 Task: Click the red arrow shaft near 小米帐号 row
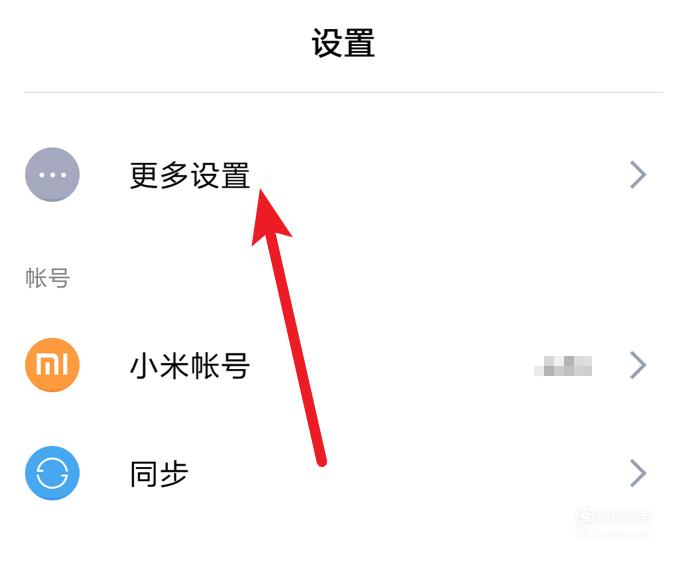click(300, 365)
